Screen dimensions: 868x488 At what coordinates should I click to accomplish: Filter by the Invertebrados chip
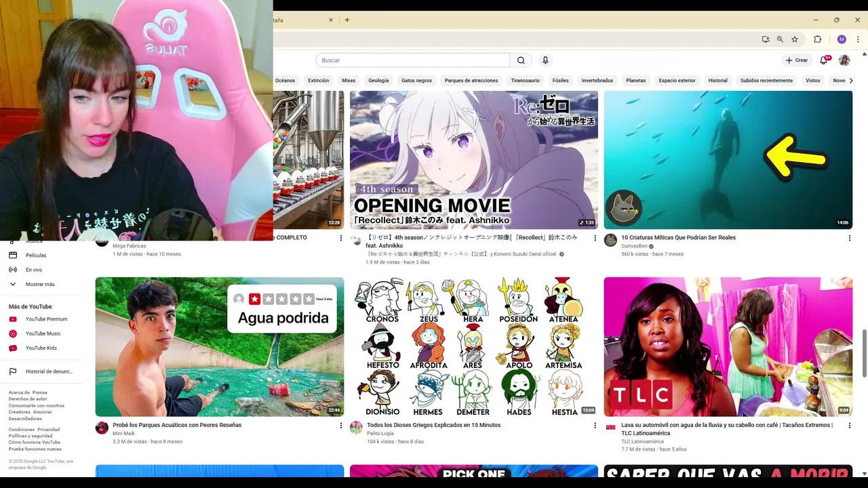(x=597, y=81)
